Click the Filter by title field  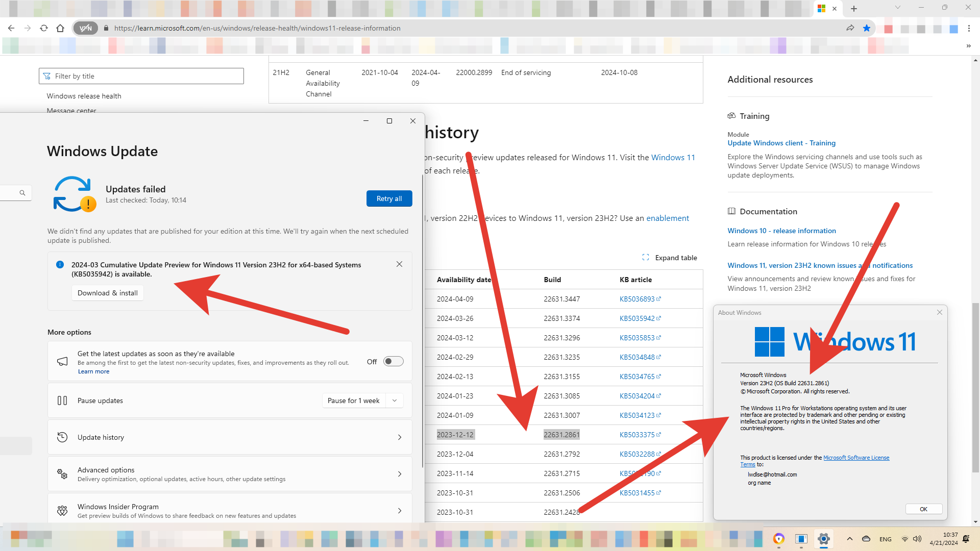click(141, 76)
